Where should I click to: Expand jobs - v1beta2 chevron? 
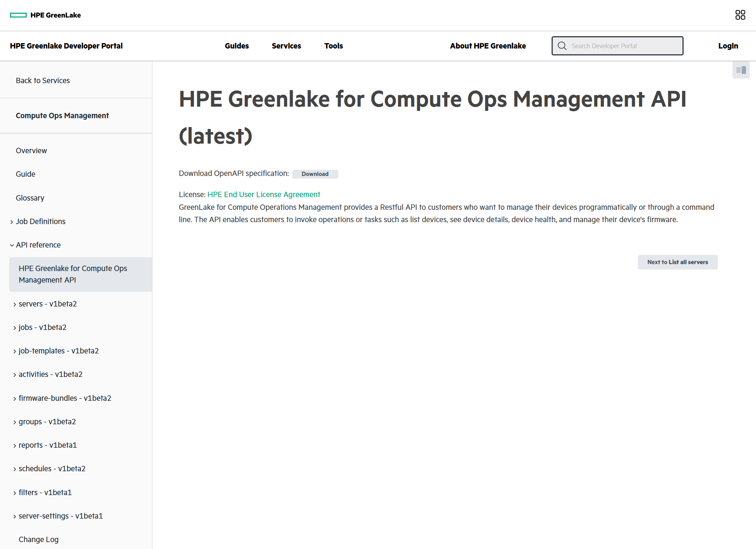click(x=15, y=328)
